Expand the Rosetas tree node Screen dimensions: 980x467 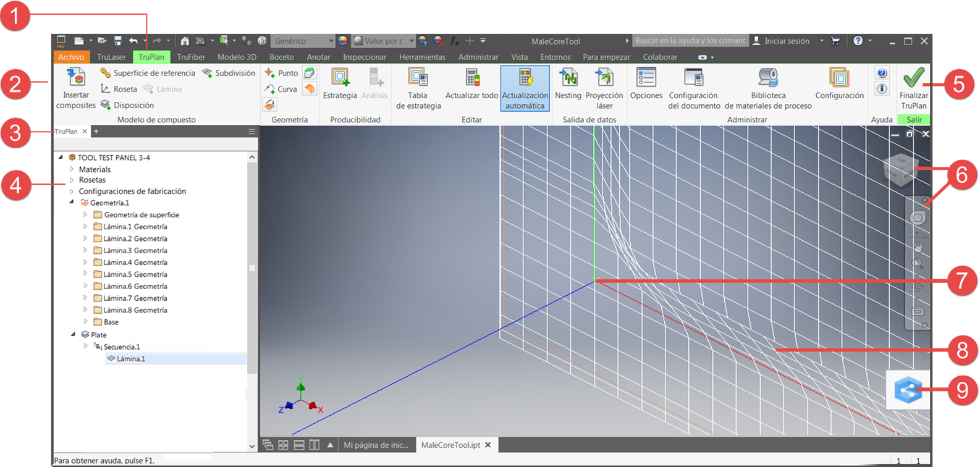pyautogui.click(x=72, y=180)
